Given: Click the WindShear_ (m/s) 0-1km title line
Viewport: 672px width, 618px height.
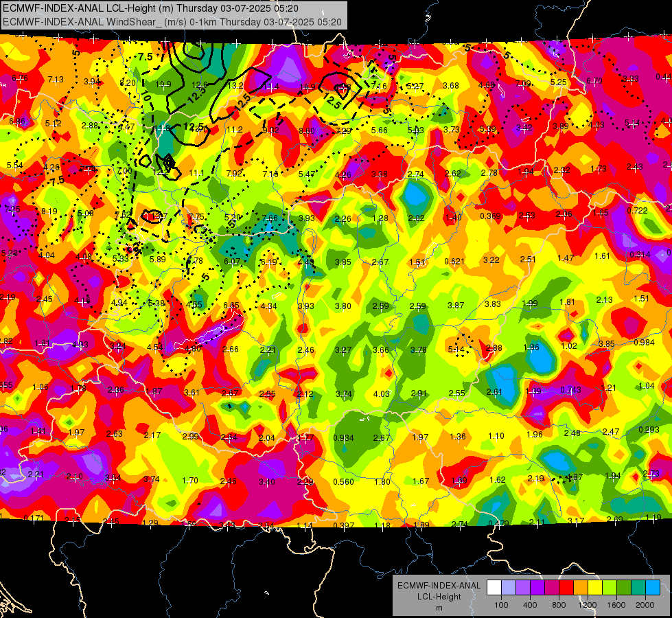Looking at the screenshot, I should pos(172,22).
